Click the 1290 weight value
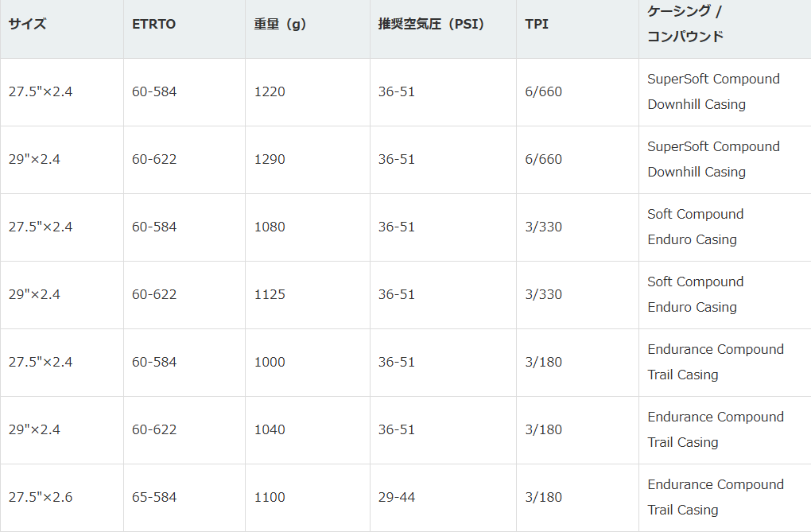This screenshot has height=532, width=811. pos(270,159)
